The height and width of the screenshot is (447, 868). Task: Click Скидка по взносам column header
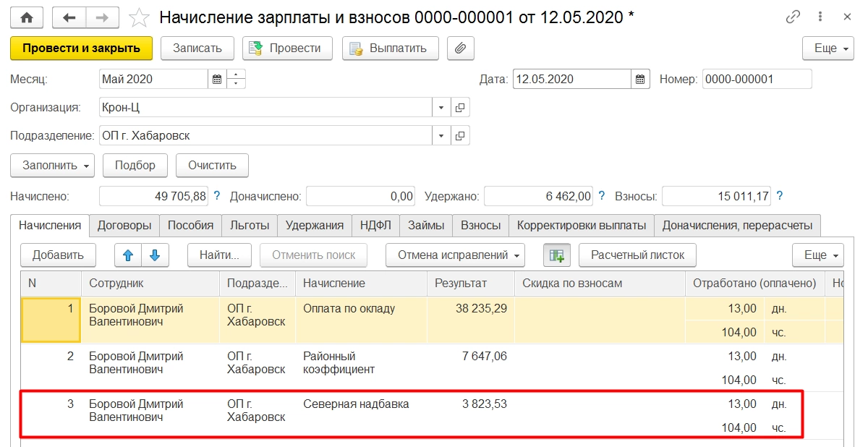click(600, 283)
